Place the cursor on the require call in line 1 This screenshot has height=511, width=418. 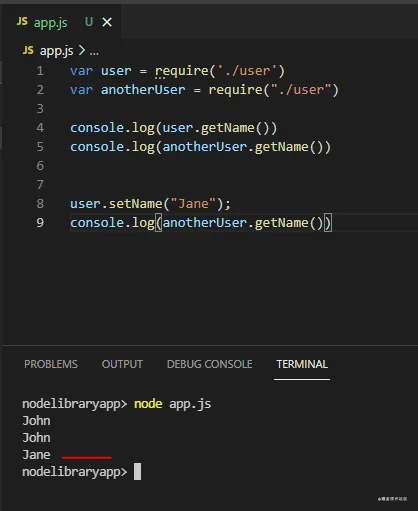(x=182, y=71)
